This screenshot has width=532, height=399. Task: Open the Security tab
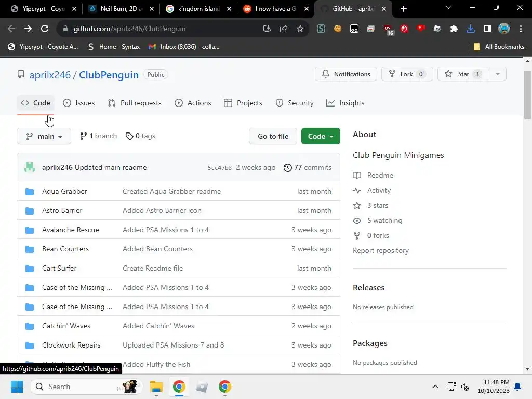[295, 103]
